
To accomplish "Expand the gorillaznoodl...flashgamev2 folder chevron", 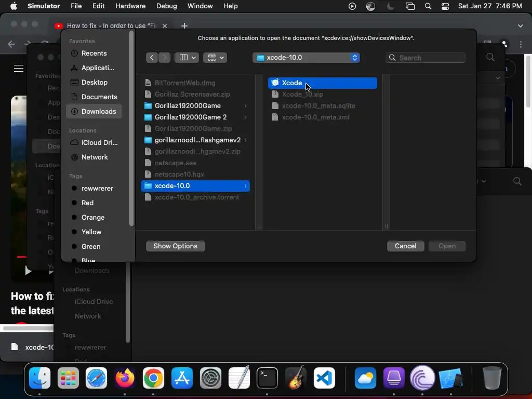I will pos(245,140).
